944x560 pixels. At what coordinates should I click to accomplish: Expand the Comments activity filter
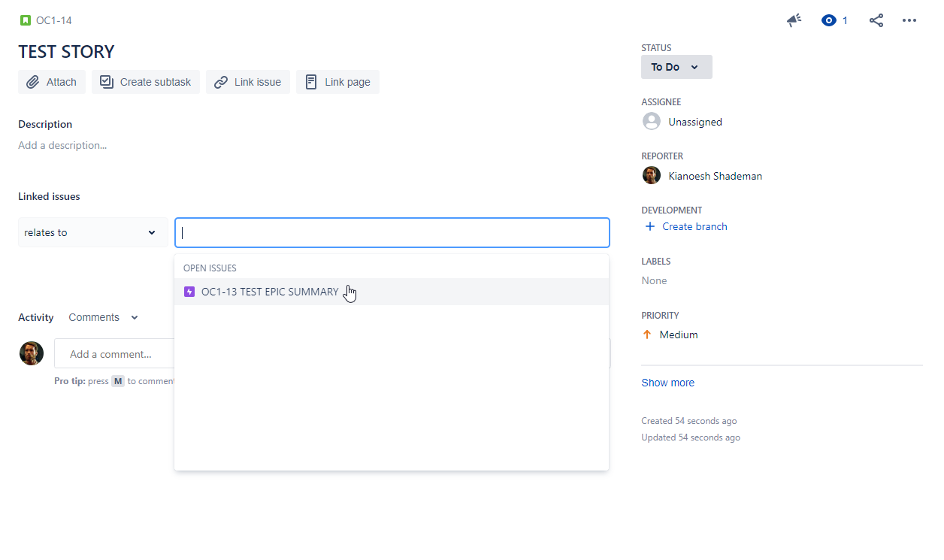pyautogui.click(x=104, y=317)
